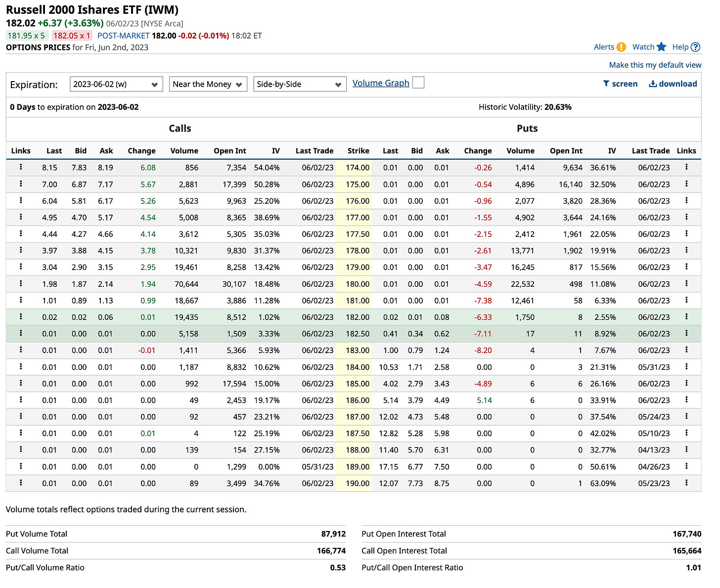Open the Near the Money dropdown
The image size is (720, 588).
pos(208,84)
